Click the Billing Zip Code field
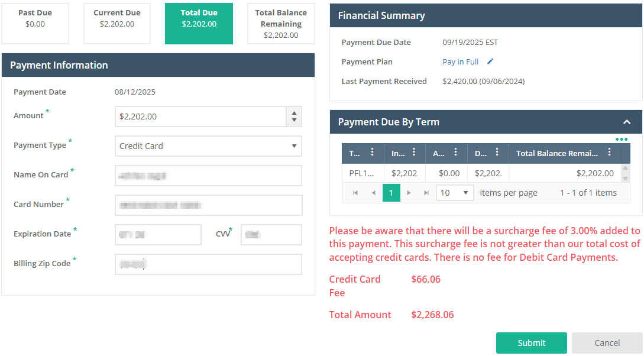 pyautogui.click(x=208, y=264)
